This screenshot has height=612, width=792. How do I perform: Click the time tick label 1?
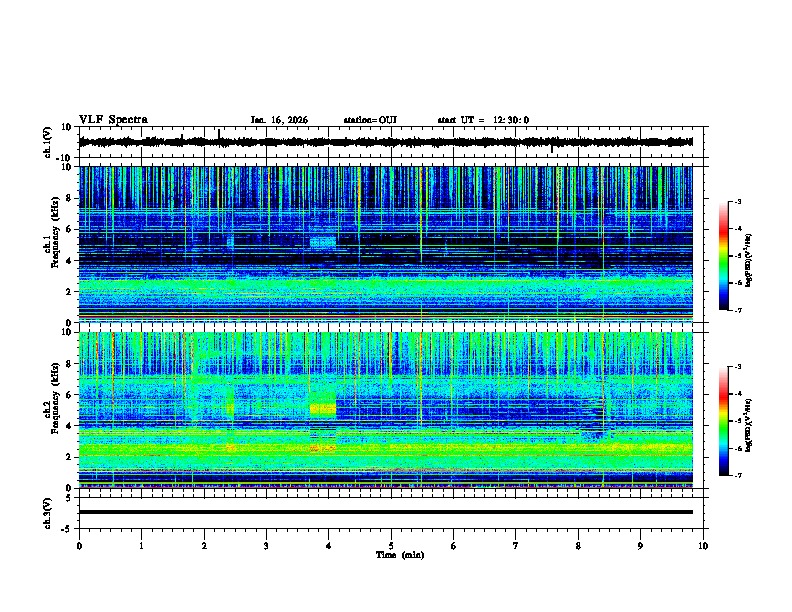pyautogui.click(x=142, y=546)
